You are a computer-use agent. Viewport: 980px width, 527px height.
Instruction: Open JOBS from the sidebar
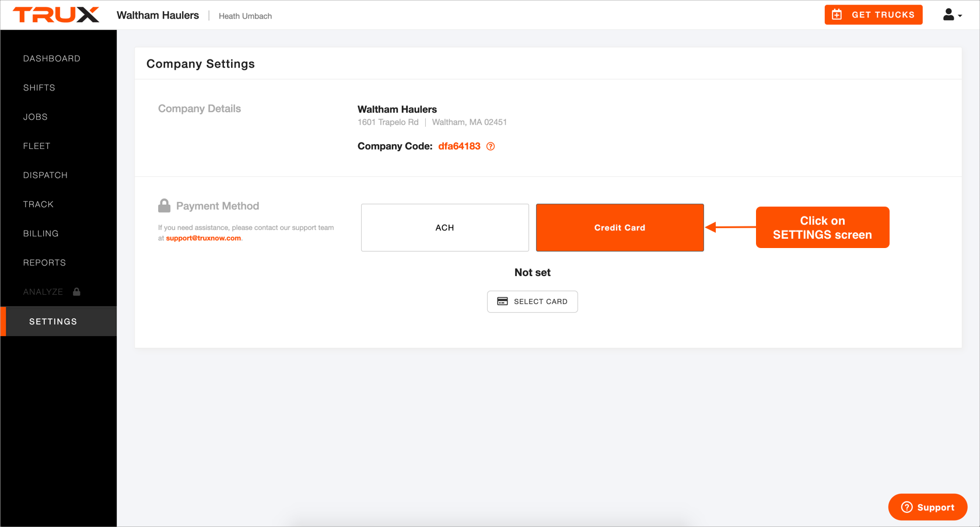pyautogui.click(x=36, y=117)
